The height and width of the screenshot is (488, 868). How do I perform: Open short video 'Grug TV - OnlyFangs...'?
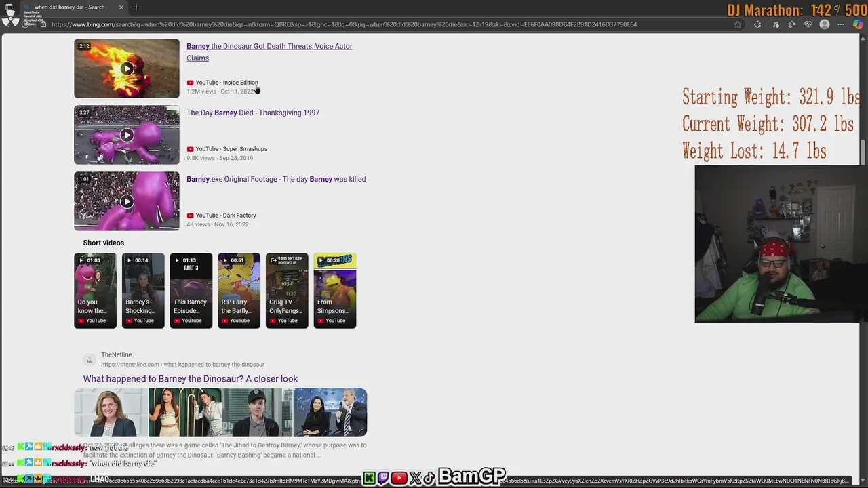pos(287,290)
